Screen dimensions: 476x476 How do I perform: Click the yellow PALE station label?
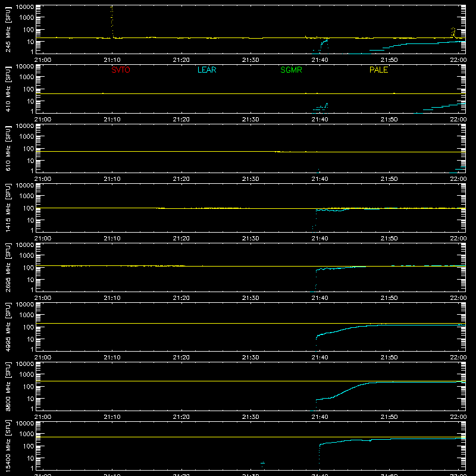(378, 70)
